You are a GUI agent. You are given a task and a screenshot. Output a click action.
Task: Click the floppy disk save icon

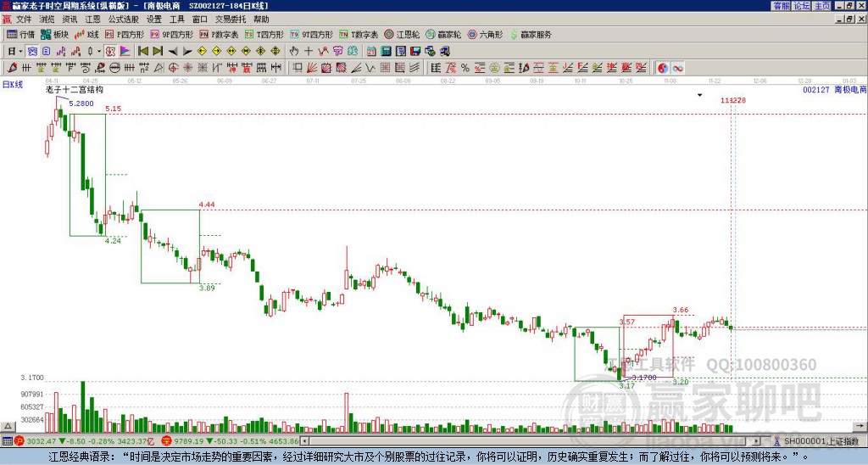415,52
